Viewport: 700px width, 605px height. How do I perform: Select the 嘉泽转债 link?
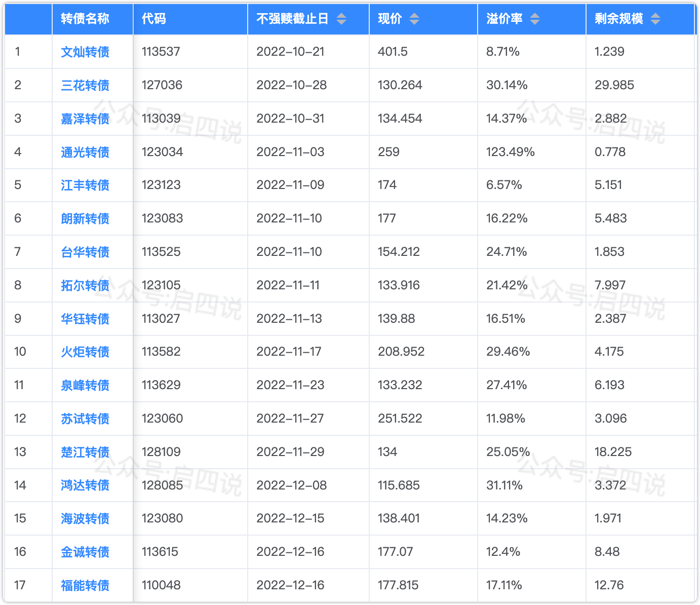click(x=85, y=119)
